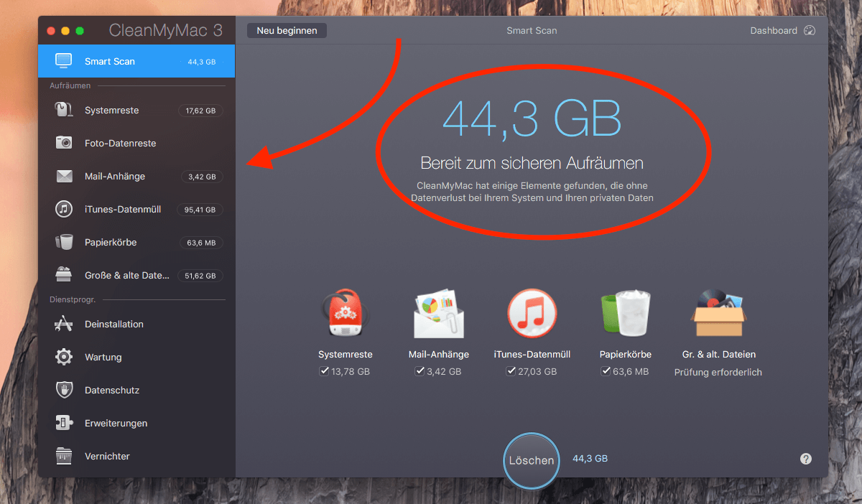Image resolution: width=862 pixels, height=504 pixels.
Task: Click the Vernichter label in sidebar
Action: 107,456
